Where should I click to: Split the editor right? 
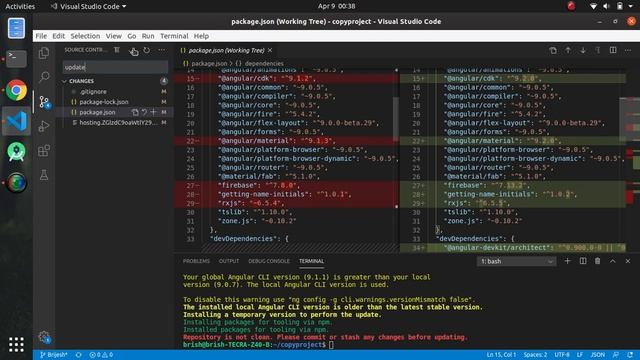pyautogui.click(x=613, y=50)
